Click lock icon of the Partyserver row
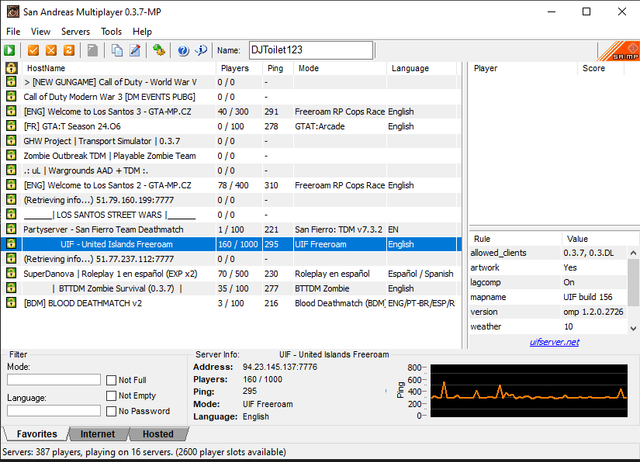This screenshot has width=640, height=462. click(x=11, y=229)
